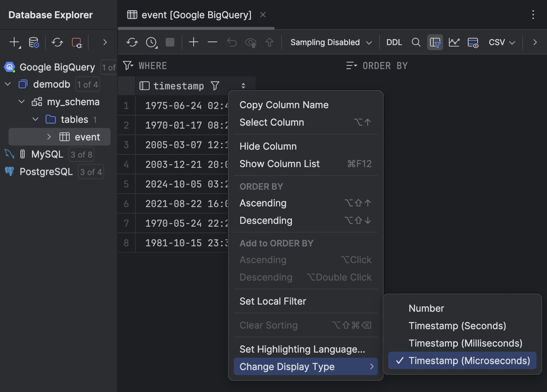Toggle the local filter toolbar button

click(435, 42)
